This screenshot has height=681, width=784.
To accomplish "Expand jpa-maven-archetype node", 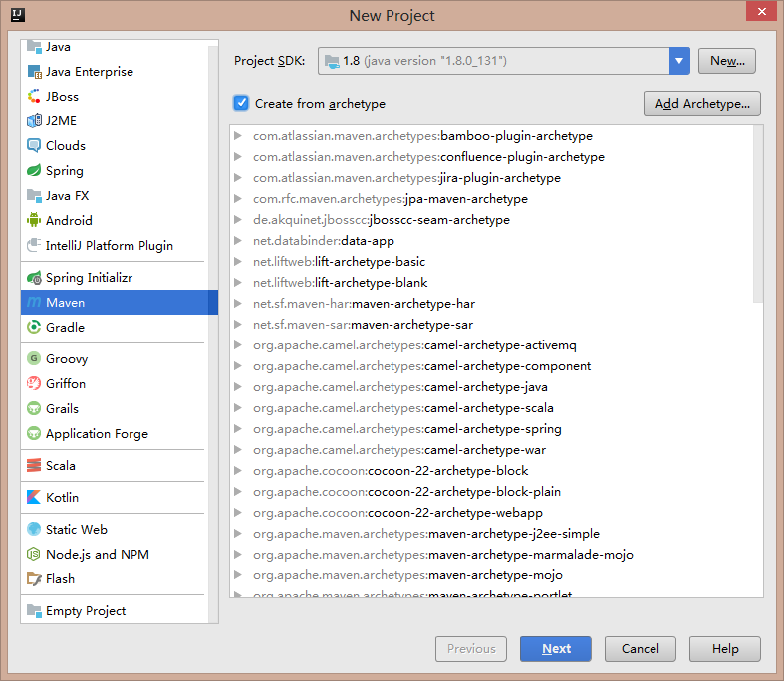I will [x=238, y=199].
